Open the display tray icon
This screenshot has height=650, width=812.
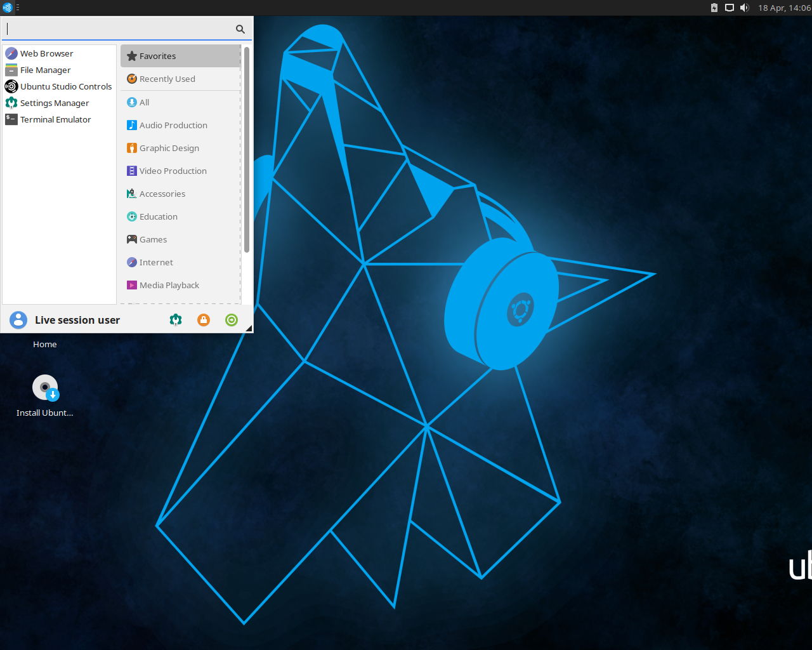click(730, 8)
